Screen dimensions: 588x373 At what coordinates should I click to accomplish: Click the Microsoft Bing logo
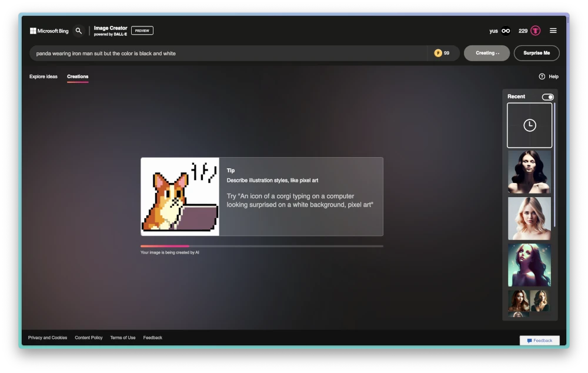(49, 31)
